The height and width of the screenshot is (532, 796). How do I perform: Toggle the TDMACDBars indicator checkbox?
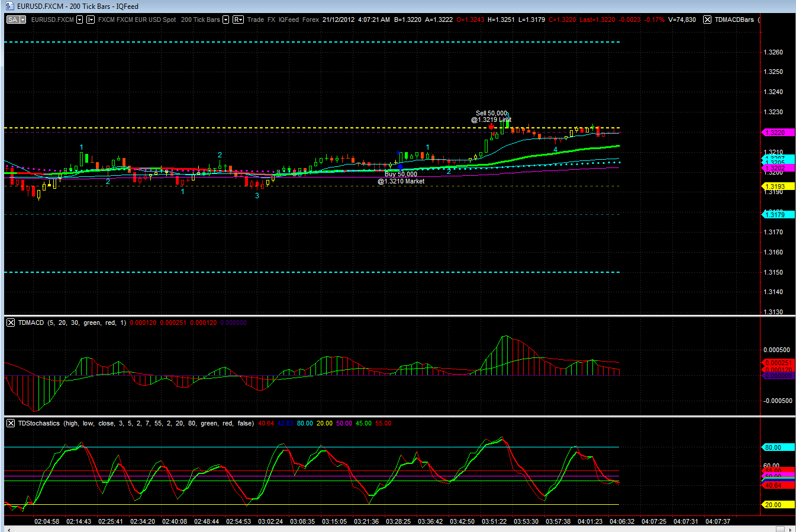[x=707, y=20]
